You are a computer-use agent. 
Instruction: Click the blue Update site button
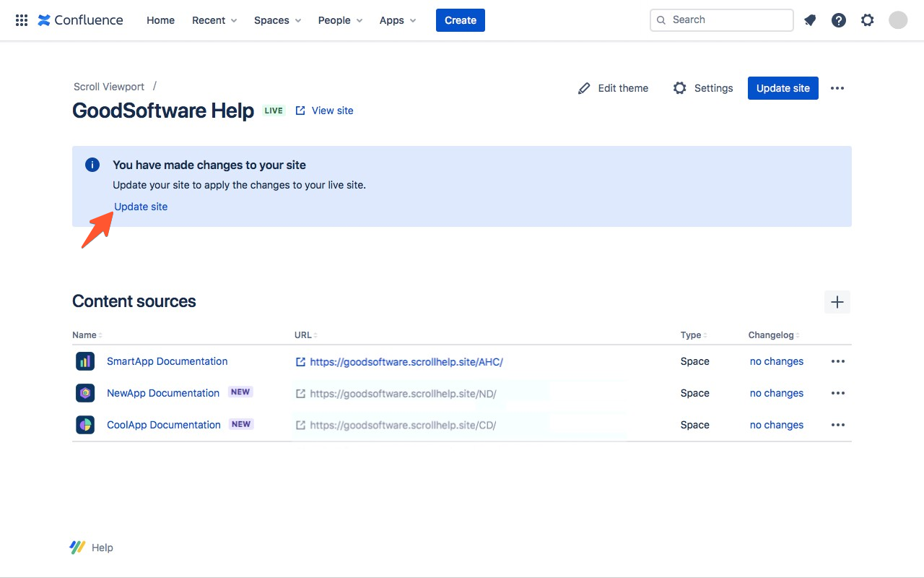(x=783, y=88)
